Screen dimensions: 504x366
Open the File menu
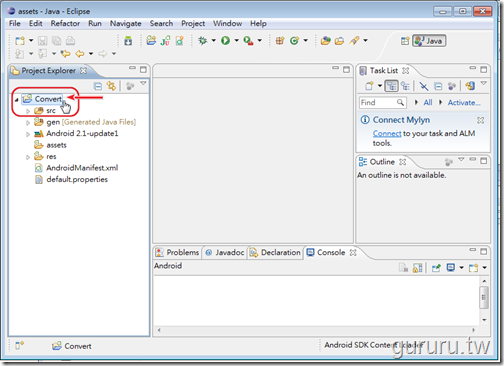point(15,23)
